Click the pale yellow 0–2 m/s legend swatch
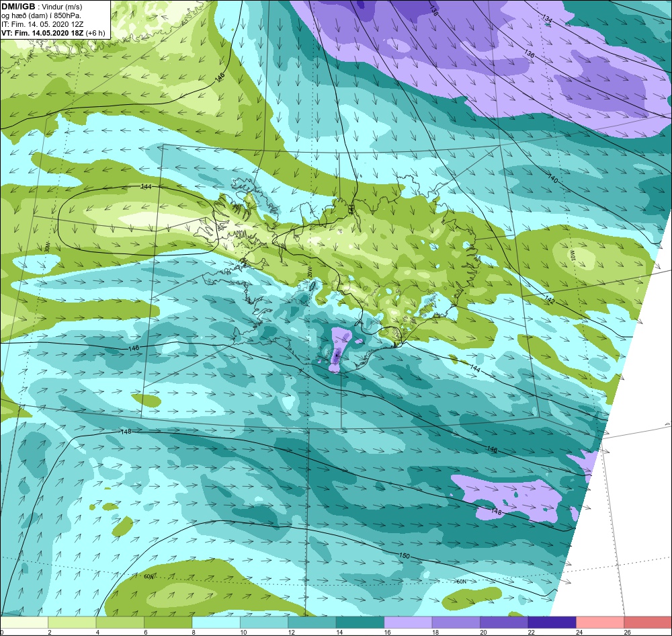Image resolution: width=672 pixels, height=636 pixels. (x=24, y=623)
